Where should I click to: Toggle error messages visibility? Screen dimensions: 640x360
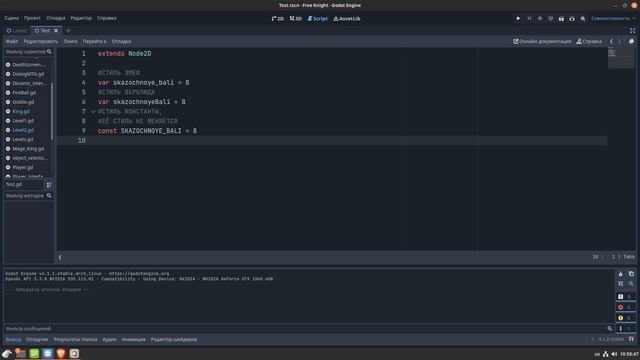click(625, 307)
